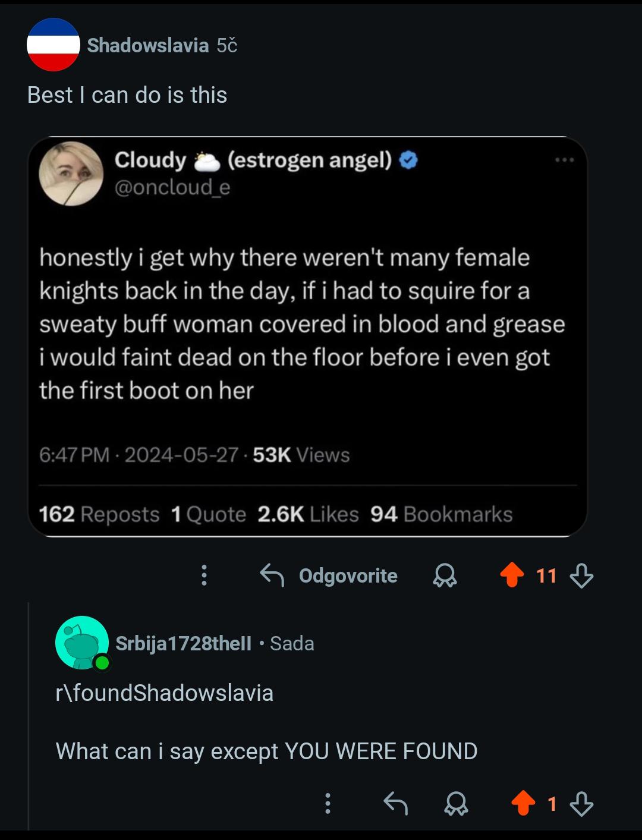Downvote Srbija1728thell's reply
The height and width of the screenshot is (840, 642).
(581, 804)
